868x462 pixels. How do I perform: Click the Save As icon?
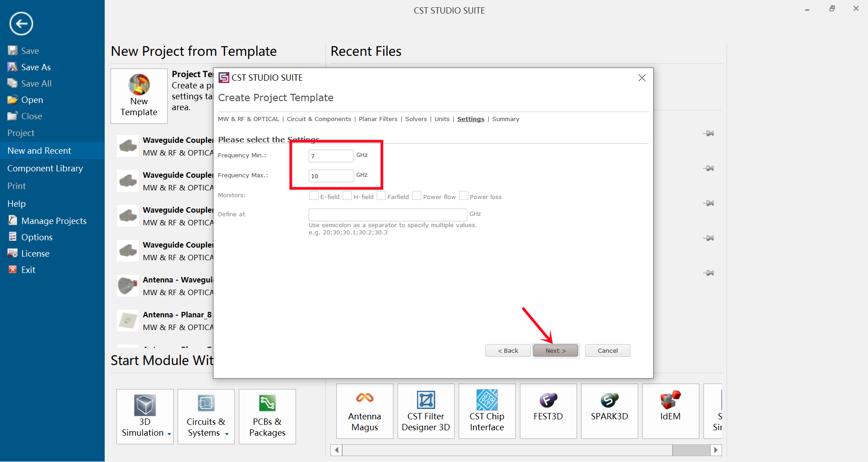point(13,67)
